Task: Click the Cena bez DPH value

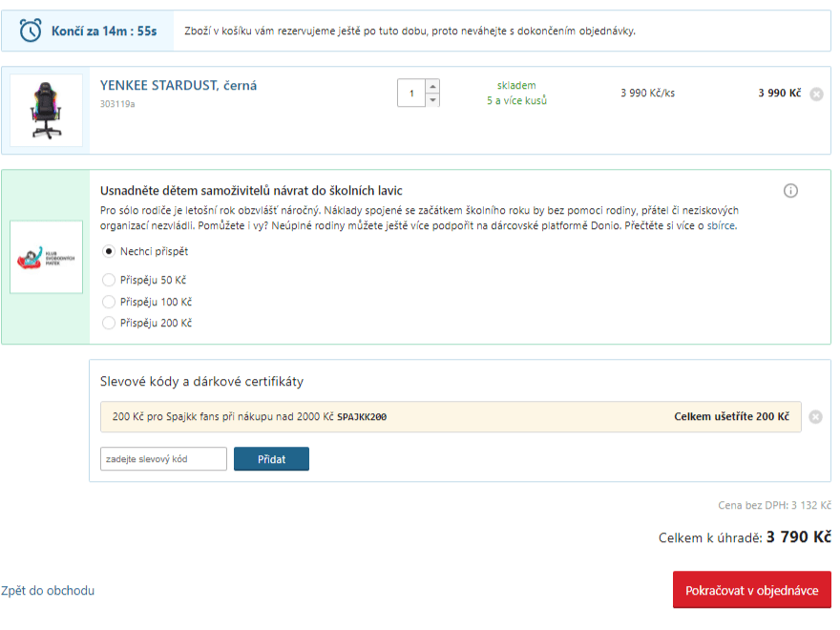Action: pyautogui.click(x=775, y=505)
